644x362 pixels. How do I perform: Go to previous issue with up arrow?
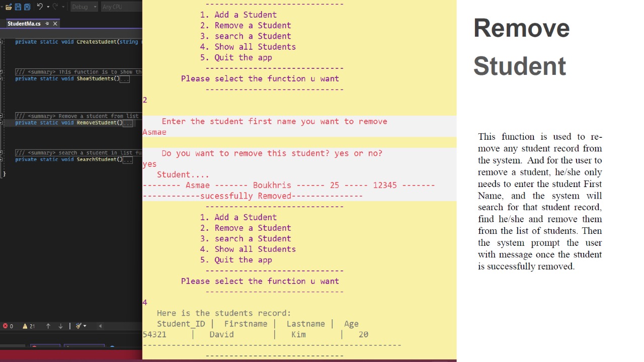(x=48, y=326)
